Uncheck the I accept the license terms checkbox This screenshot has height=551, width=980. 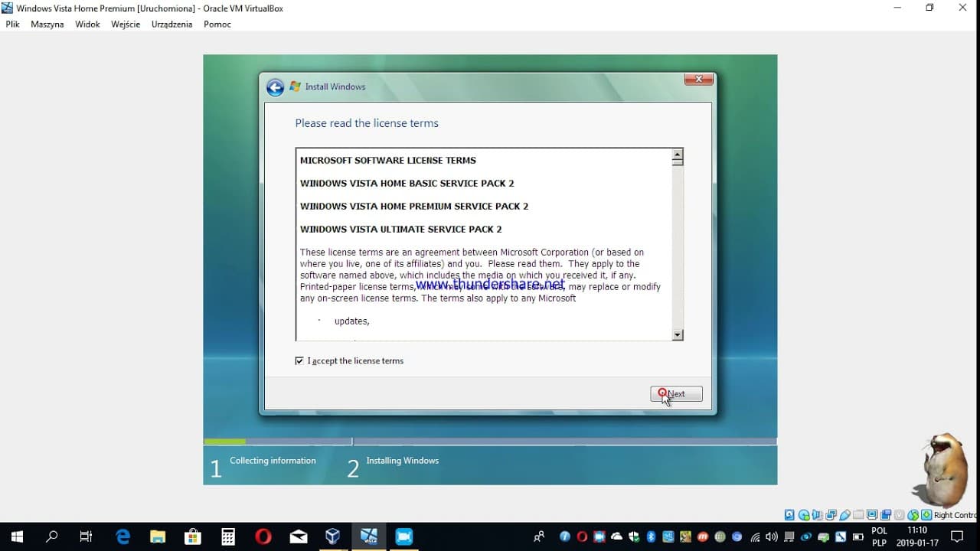[x=299, y=360]
